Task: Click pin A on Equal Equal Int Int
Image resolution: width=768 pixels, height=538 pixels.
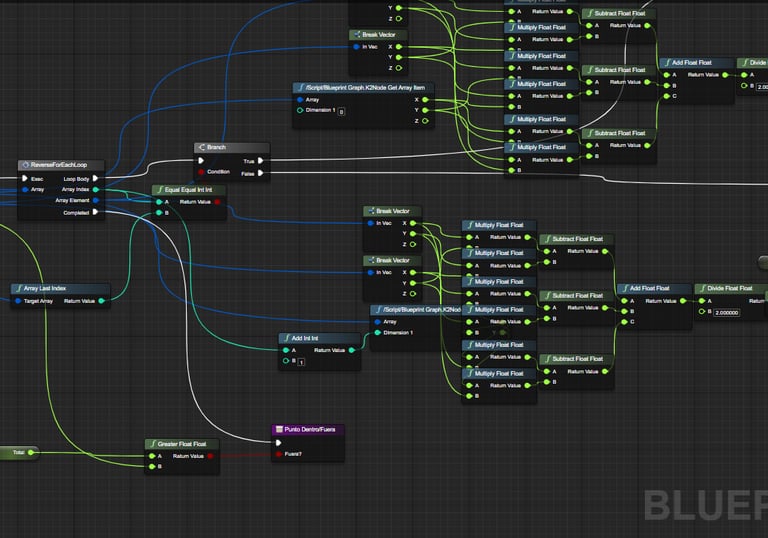Action: 159,202
